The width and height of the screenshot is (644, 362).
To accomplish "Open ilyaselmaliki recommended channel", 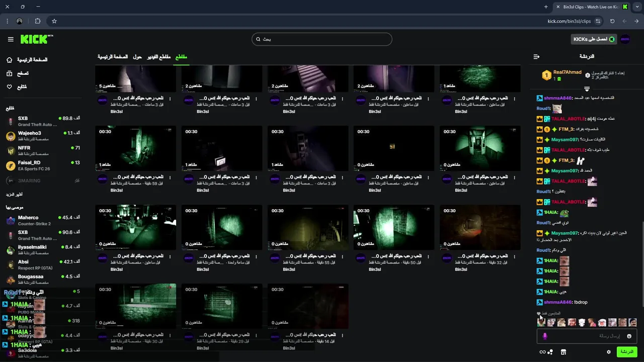I will pyautogui.click(x=43, y=250).
